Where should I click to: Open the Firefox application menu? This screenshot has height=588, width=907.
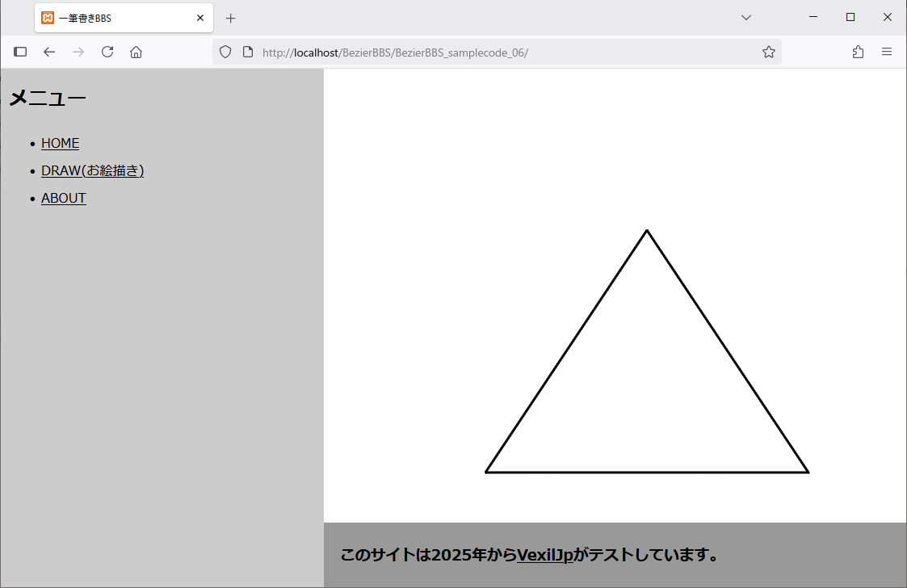[x=887, y=52]
